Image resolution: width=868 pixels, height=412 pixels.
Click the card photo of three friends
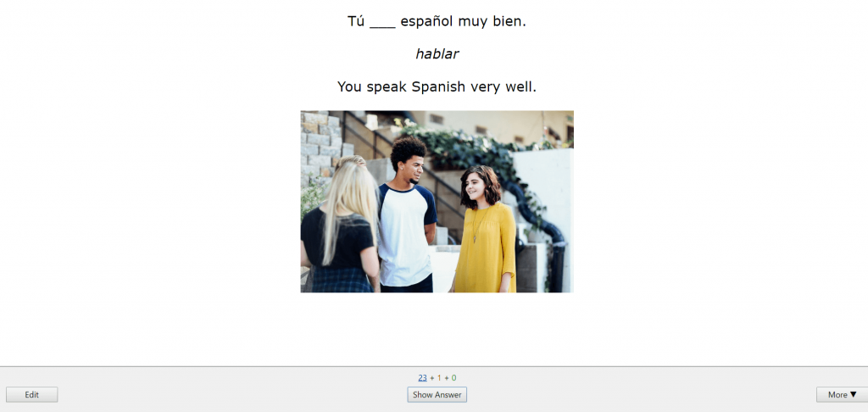point(437,202)
